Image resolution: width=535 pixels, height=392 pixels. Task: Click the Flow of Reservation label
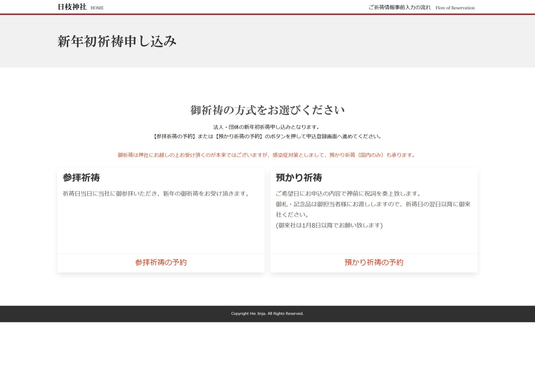tap(455, 8)
